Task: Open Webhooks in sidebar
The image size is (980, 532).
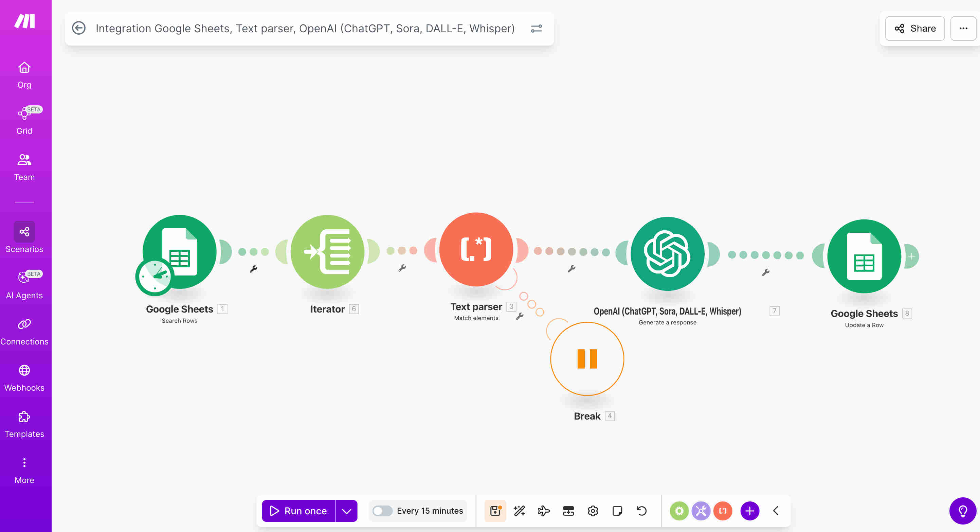Action: coord(24,378)
